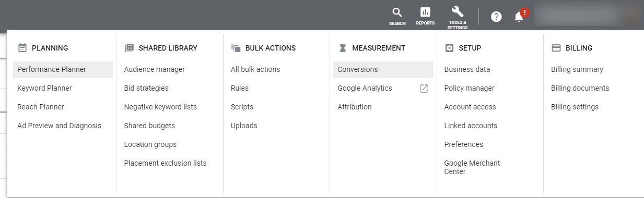
Task: Click the Bulk Actions stacked-pages icon
Action: coord(236,48)
